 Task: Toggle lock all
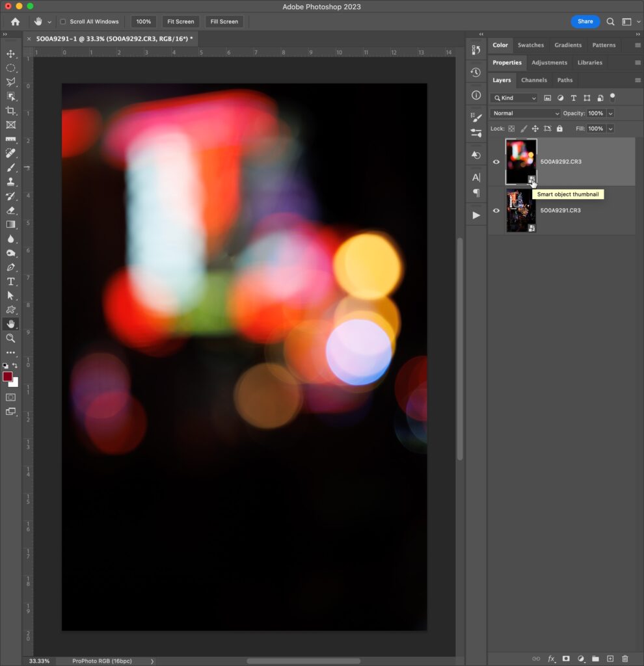(559, 129)
